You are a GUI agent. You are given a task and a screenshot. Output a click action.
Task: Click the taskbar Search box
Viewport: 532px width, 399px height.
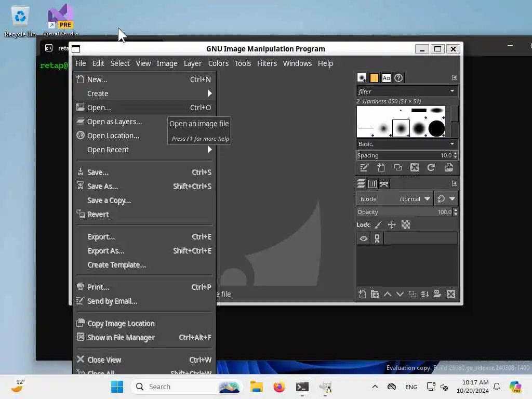point(187,387)
